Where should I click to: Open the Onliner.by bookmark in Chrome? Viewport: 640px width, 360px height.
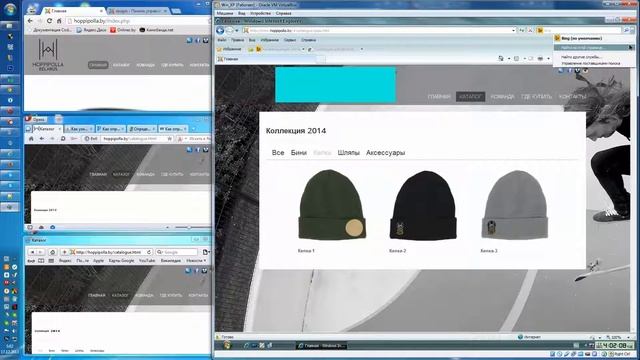tap(123, 30)
